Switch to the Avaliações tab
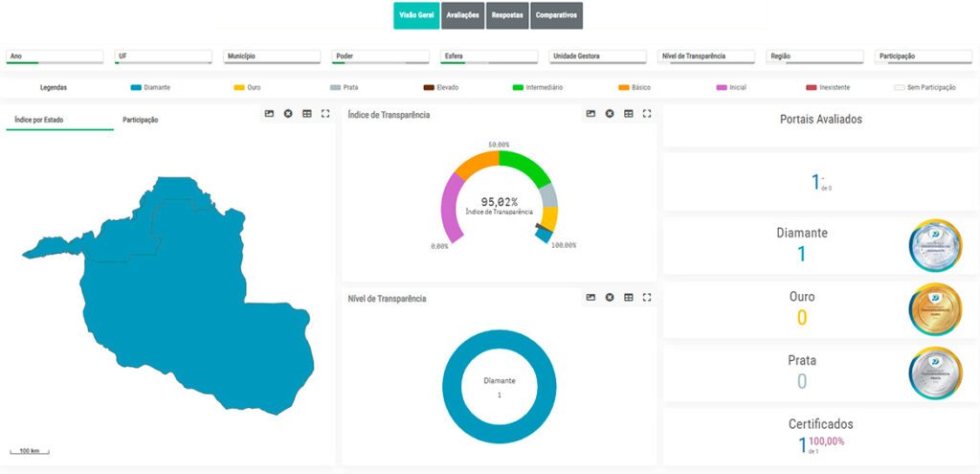 click(463, 15)
